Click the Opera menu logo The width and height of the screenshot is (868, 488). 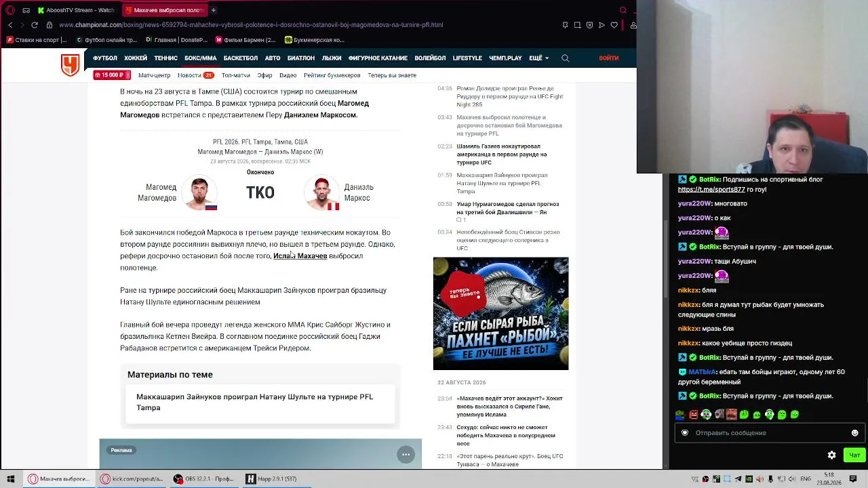[x=9, y=10]
